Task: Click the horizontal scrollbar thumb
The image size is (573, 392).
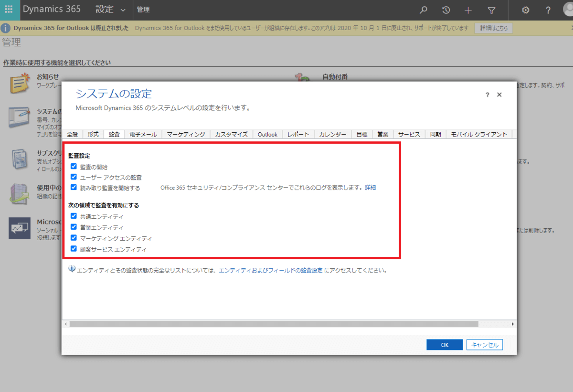Action: click(x=274, y=324)
